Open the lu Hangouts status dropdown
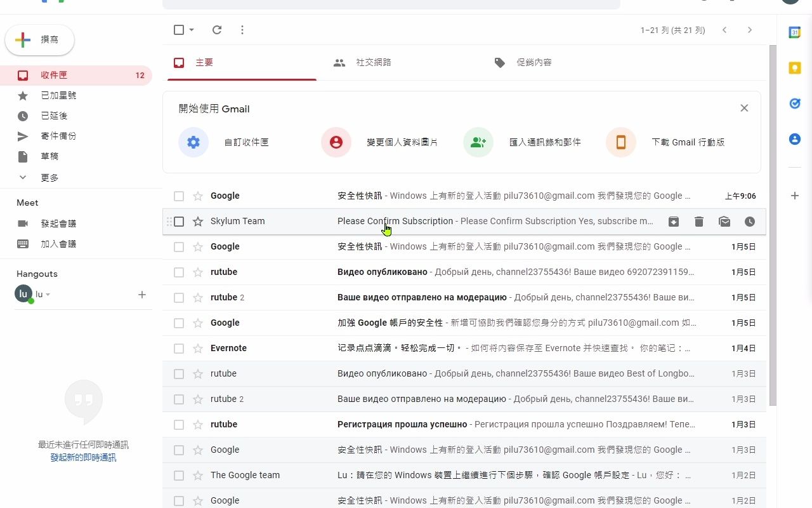The width and height of the screenshot is (812, 508). click(48, 295)
